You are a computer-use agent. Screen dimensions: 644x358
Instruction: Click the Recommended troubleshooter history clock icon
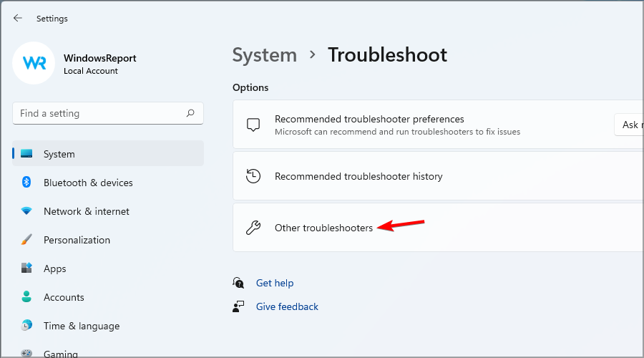[253, 176]
